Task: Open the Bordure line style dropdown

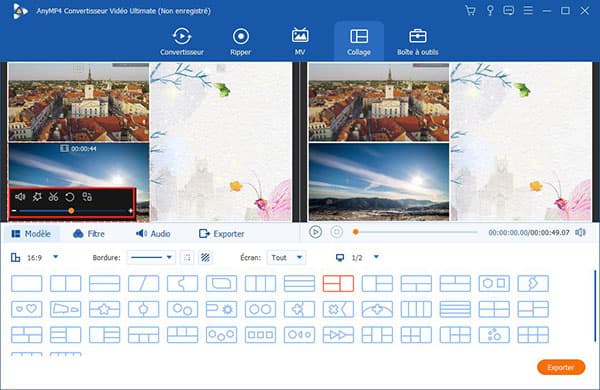Action: [151, 258]
